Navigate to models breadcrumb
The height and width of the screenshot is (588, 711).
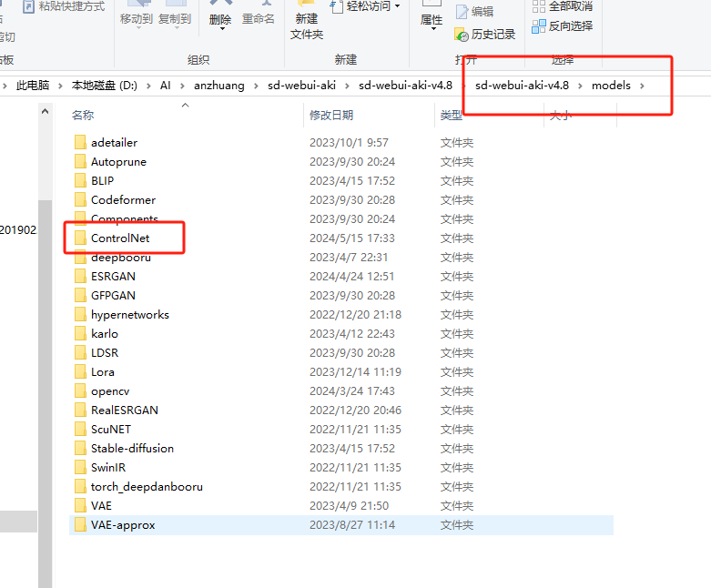point(611,86)
